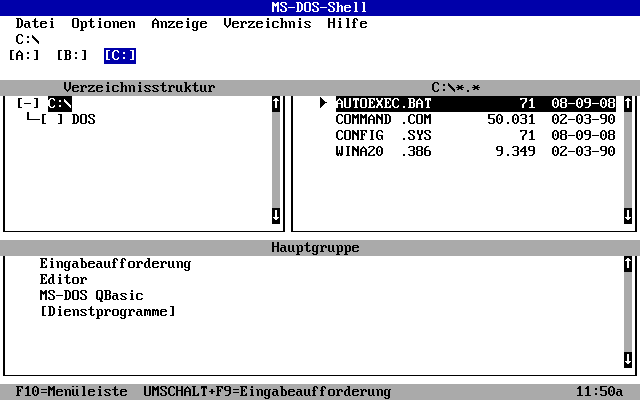Open the Optionen menu

point(103,23)
